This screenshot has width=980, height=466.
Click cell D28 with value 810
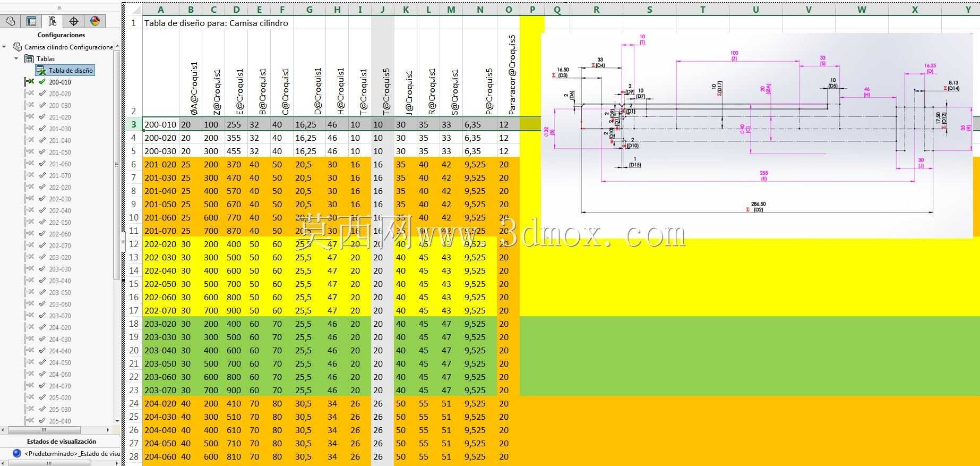[236, 456]
